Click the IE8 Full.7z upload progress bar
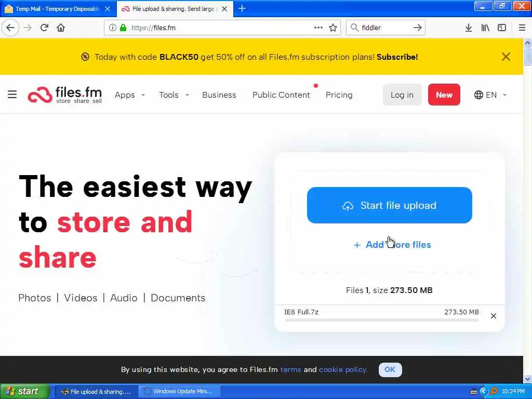This screenshot has height=399, width=532. pos(382,320)
